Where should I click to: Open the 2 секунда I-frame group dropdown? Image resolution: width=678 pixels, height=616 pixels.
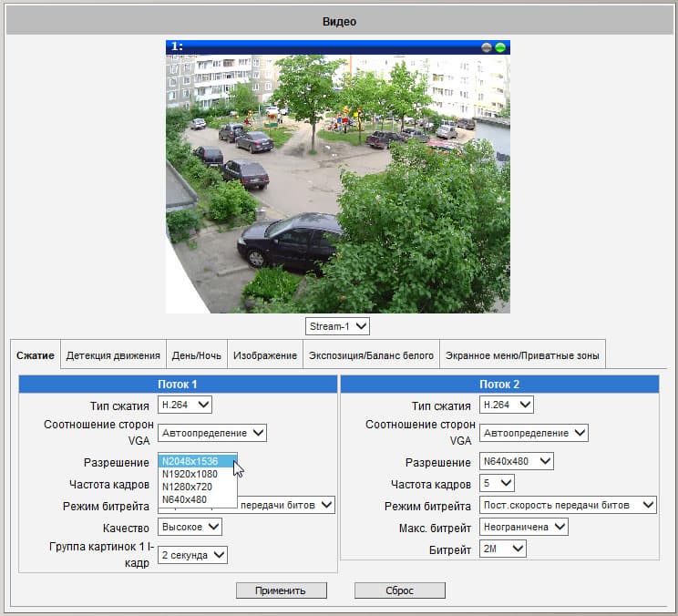[x=192, y=554]
